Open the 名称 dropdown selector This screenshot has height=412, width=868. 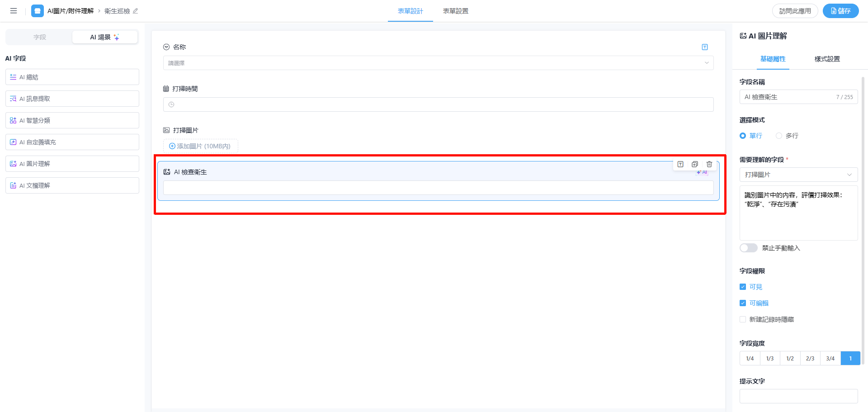(x=438, y=63)
